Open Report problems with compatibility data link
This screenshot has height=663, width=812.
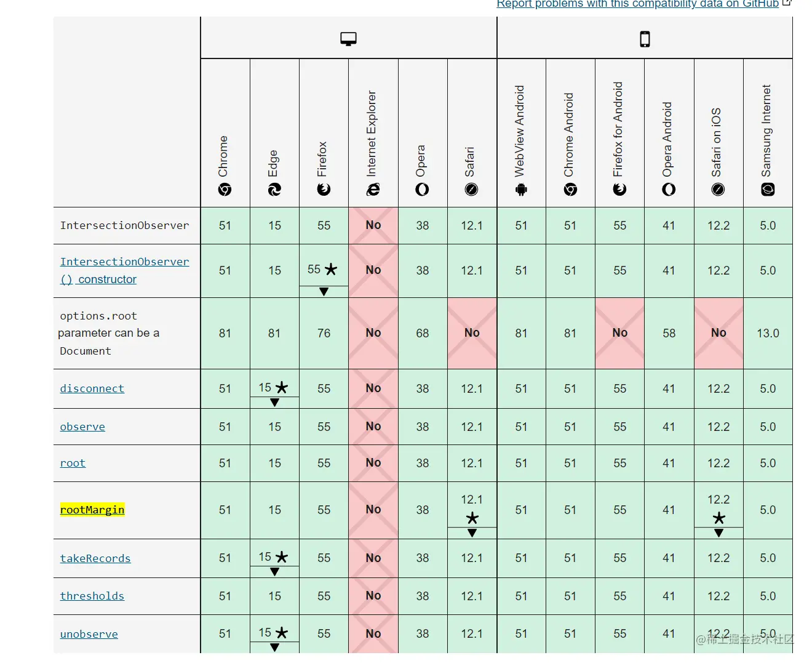[x=638, y=4]
